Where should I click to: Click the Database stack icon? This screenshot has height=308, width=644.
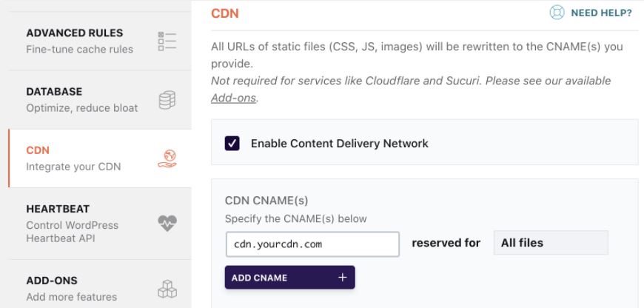pos(167,100)
